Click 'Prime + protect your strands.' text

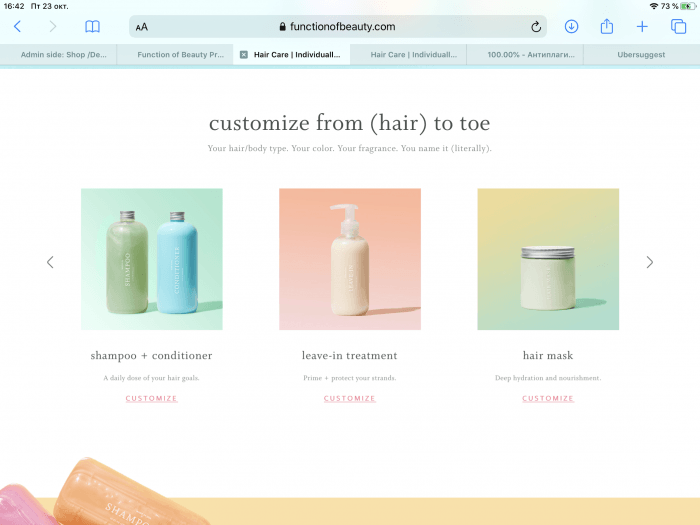point(350,378)
